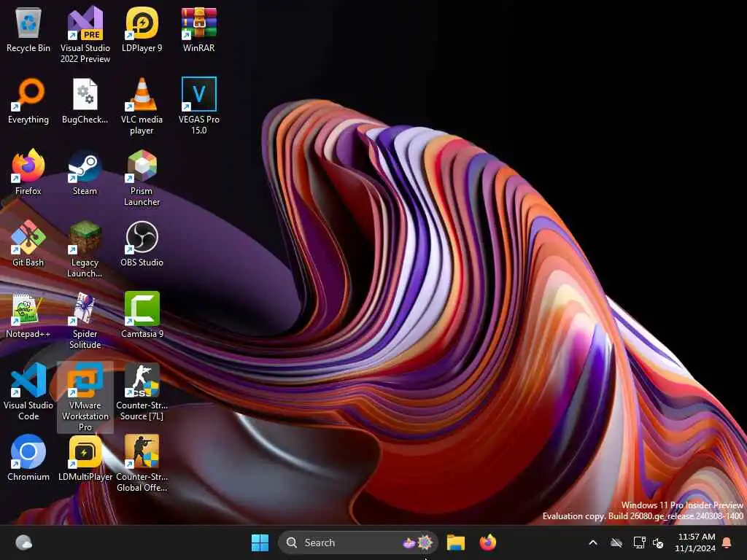Select the WinRAR desktop shortcut
The height and width of the screenshot is (560, 747).
tap(198, 29)
